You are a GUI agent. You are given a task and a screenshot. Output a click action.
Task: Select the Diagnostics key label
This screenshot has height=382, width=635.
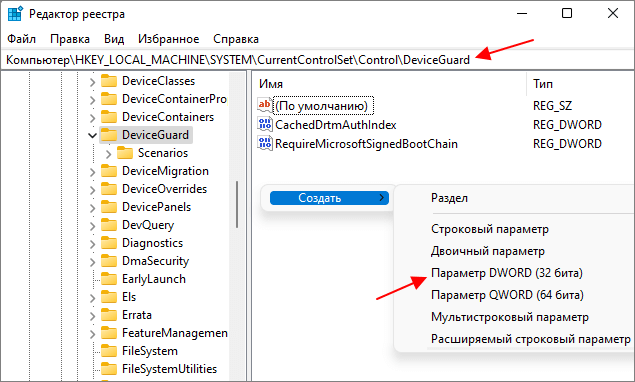point(152,243)
